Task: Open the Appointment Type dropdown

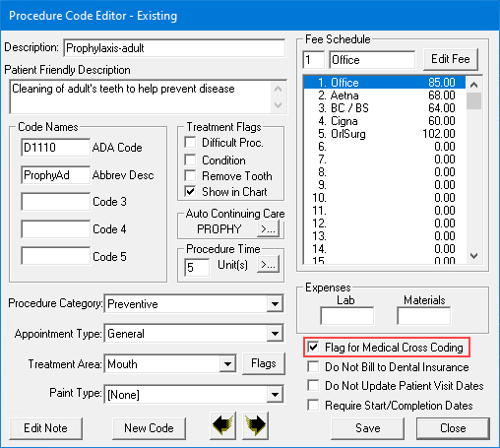Action: click(275, 334)
